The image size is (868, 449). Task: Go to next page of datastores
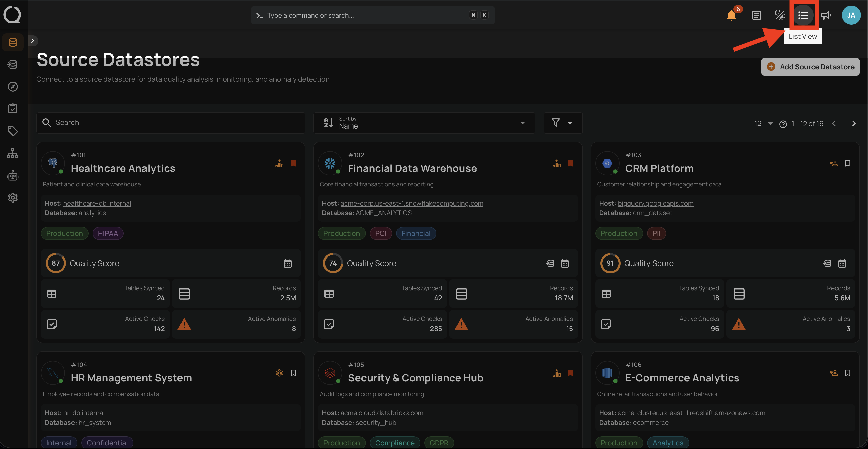point(854,123)
